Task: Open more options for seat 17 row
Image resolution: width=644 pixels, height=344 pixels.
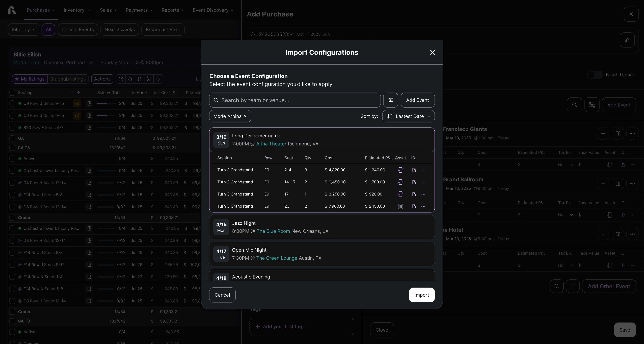Action: (x=423, y=194)
